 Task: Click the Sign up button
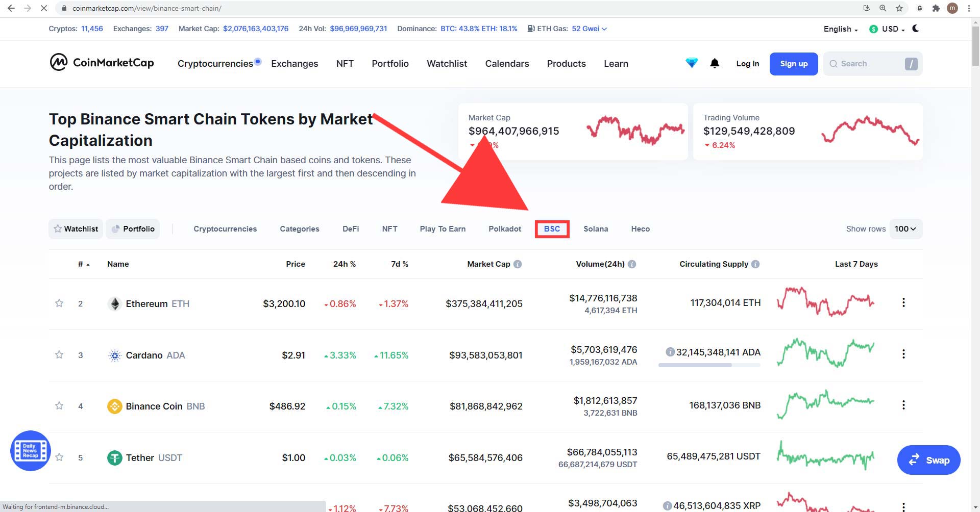pos(794,64)
